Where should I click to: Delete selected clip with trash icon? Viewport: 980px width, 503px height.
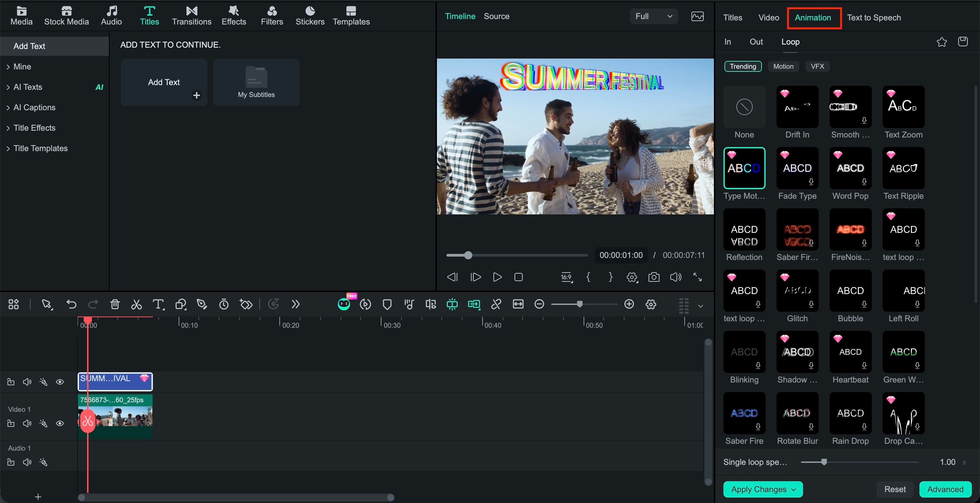click(x=115, y=304)
